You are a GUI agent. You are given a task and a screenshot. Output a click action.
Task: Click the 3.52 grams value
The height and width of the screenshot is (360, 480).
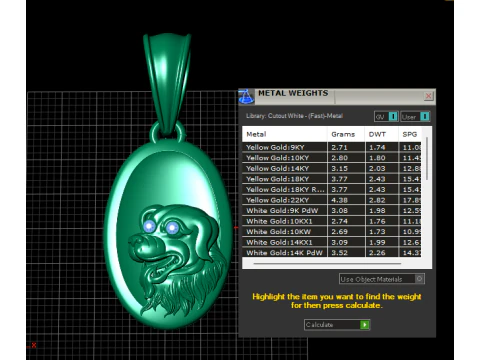[340, 253]
